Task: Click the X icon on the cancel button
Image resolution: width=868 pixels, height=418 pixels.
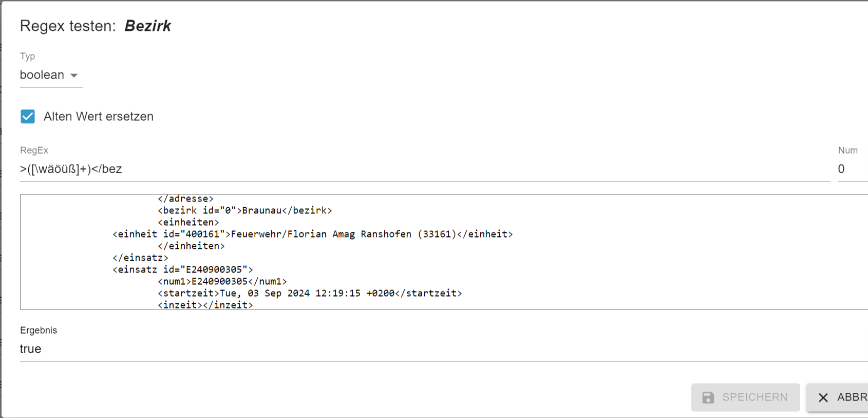Action: coord(823,397)
